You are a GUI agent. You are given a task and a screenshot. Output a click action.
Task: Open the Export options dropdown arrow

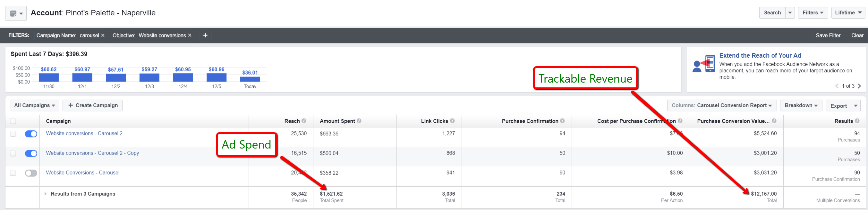(855, 106)
